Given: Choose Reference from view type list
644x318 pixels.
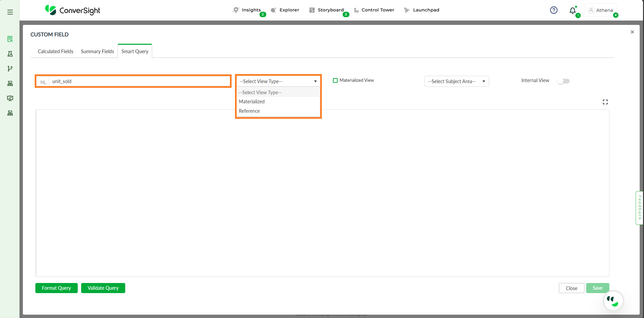Looking at the screenshot, I should click(249, 111).
